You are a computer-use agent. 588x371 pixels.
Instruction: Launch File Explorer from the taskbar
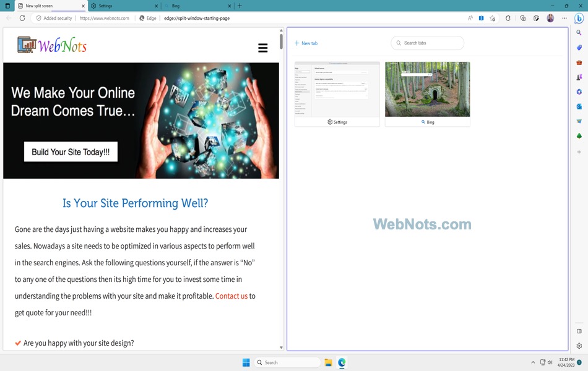tap(328, 362)
